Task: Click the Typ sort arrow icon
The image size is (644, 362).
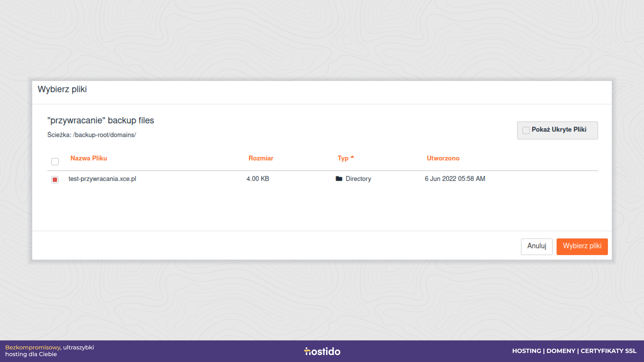Action: pyautogui.click(x=352, y=157)
